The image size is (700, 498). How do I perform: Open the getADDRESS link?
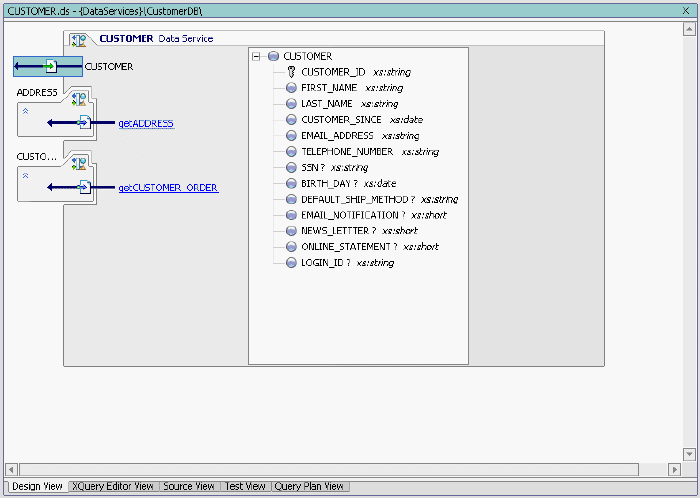pos(146,123)
